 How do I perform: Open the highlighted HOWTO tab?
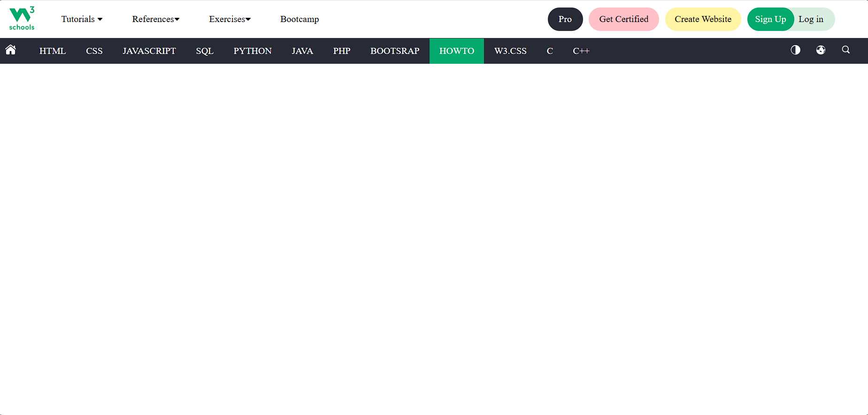[457, 51]
